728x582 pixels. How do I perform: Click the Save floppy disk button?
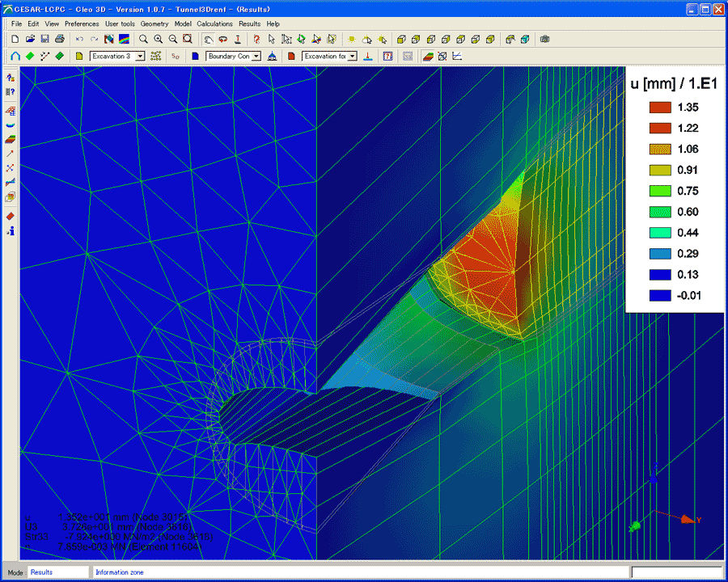tap(44, 39)
